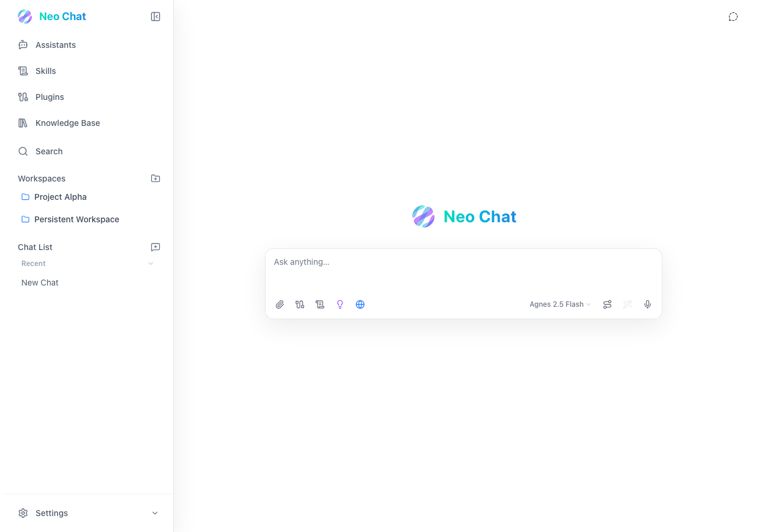This screenshot has height=532, width=757.
Task: Add a new workspace folder icon
Action: tap(156, 179)
